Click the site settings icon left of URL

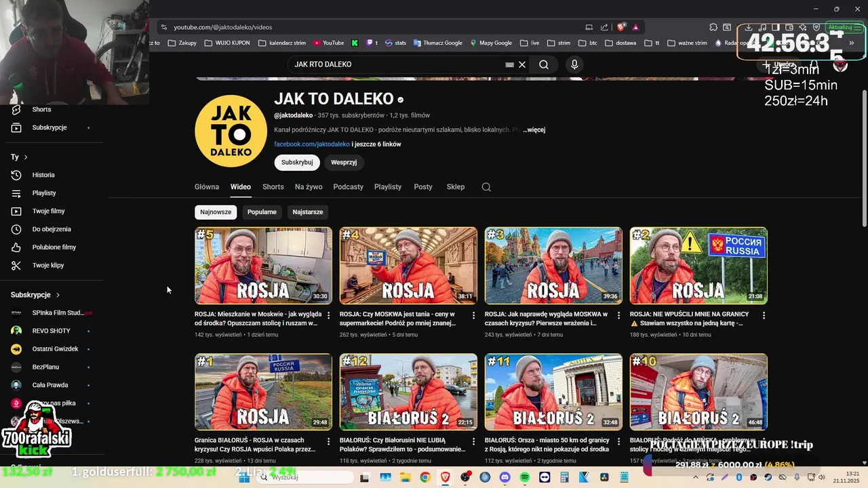pyautogui.click(x=163, y=27)
